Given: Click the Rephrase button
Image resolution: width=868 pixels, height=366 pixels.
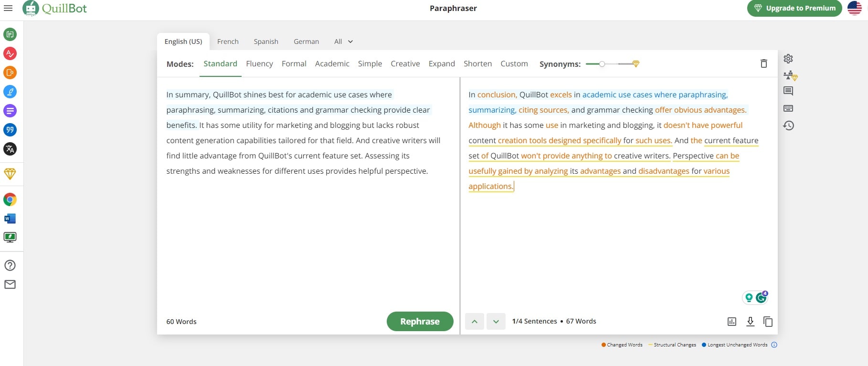Looking at the screenshot, I should (420, 321).
